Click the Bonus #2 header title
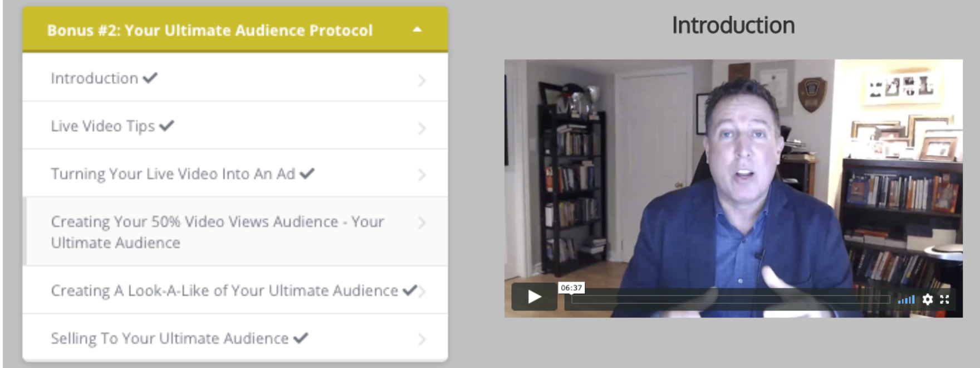 coord(210,30)
